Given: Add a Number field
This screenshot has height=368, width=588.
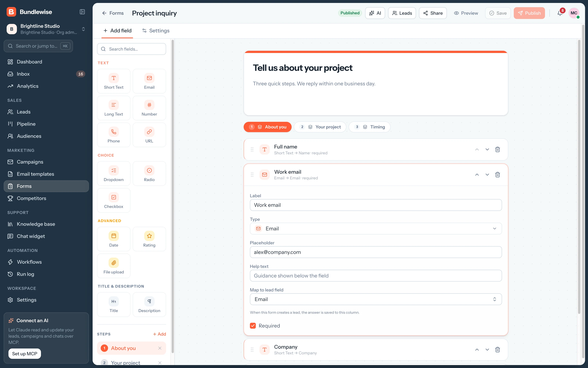Looking at the screenshot, I should pos(149,108).
